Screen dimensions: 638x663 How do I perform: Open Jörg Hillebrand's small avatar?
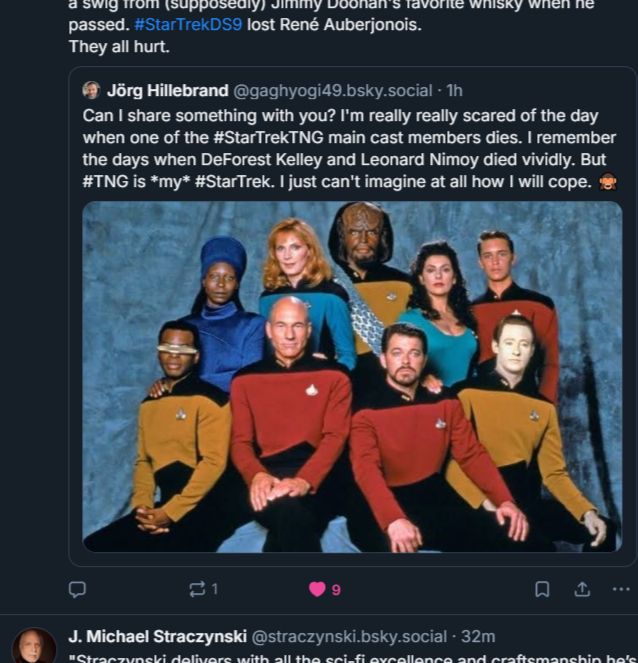click(91, 90)
